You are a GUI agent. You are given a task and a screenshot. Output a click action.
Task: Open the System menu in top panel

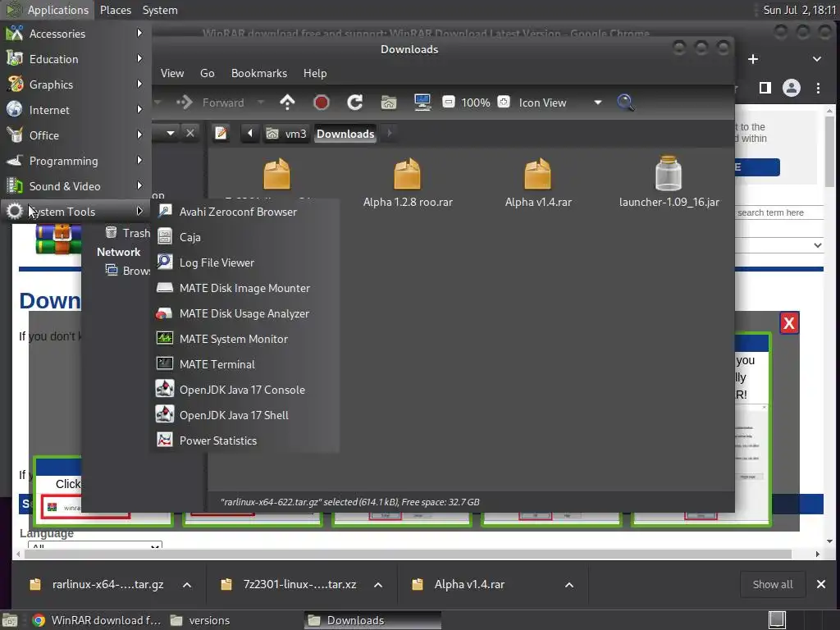pos(160,10)
